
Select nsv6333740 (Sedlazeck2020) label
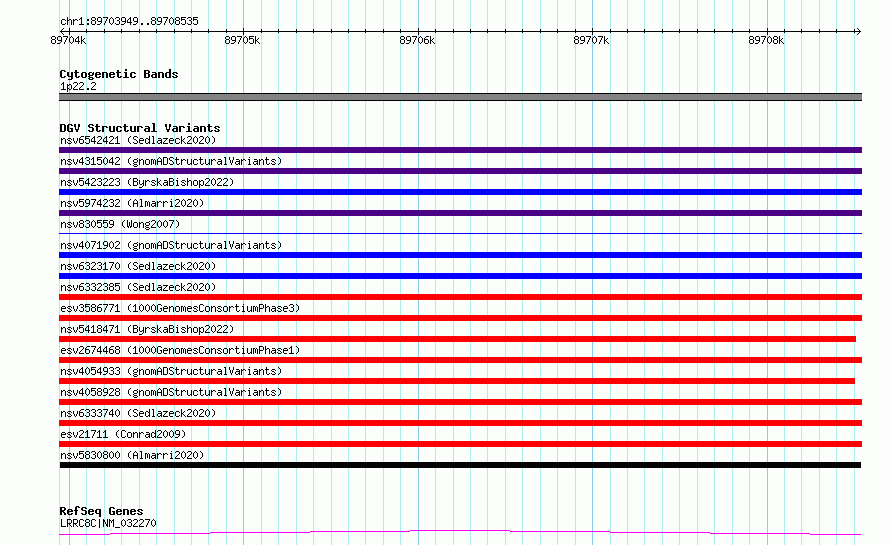pos(138,413)
